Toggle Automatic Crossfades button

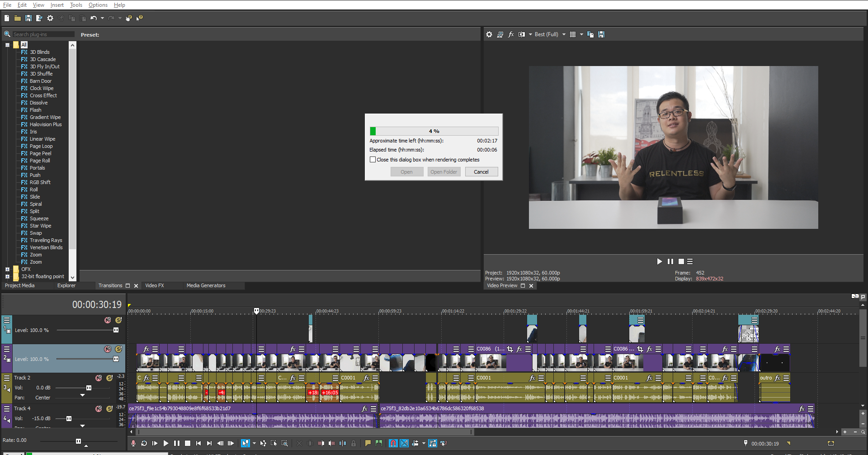click(x=404, y=443)
